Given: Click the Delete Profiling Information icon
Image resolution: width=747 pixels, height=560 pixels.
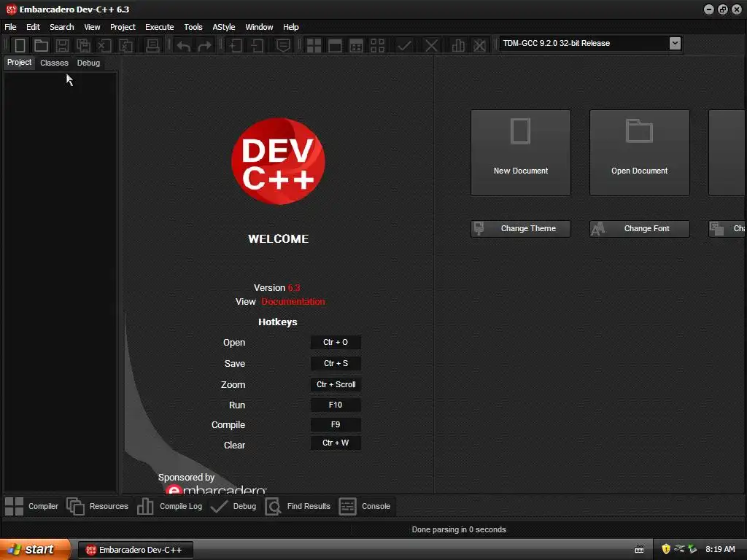Looking at the screenshot, I should coord(479,45).
